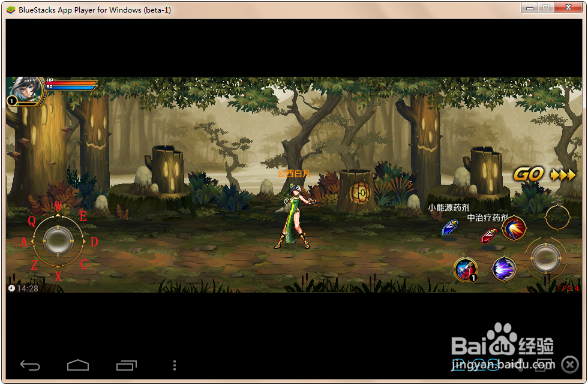Click the 14:28 timer display

[23, 288]
